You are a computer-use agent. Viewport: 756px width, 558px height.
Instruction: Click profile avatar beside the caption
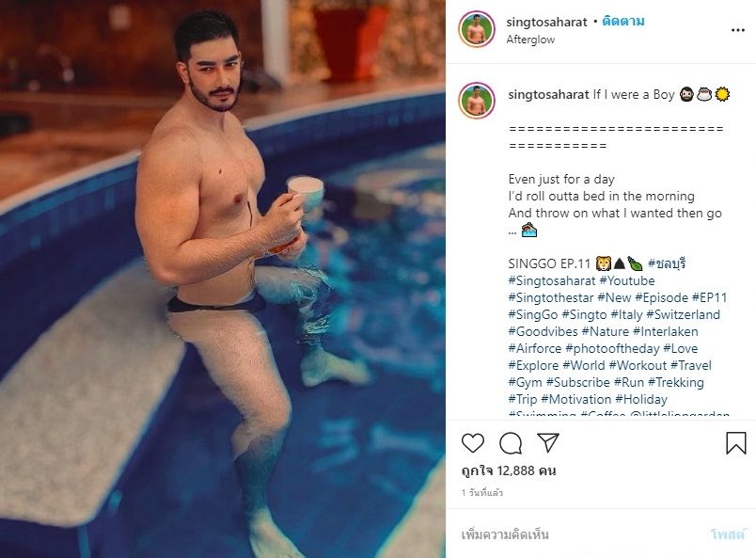coord(477,101)
